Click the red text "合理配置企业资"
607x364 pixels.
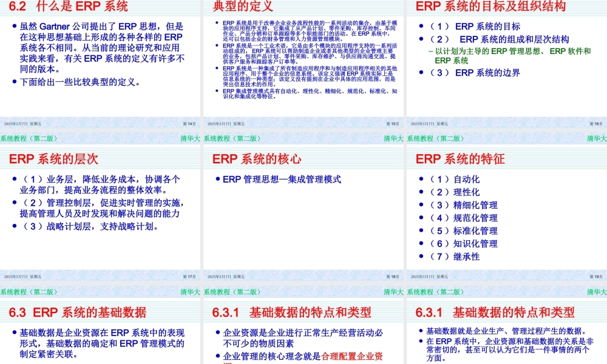352,356
